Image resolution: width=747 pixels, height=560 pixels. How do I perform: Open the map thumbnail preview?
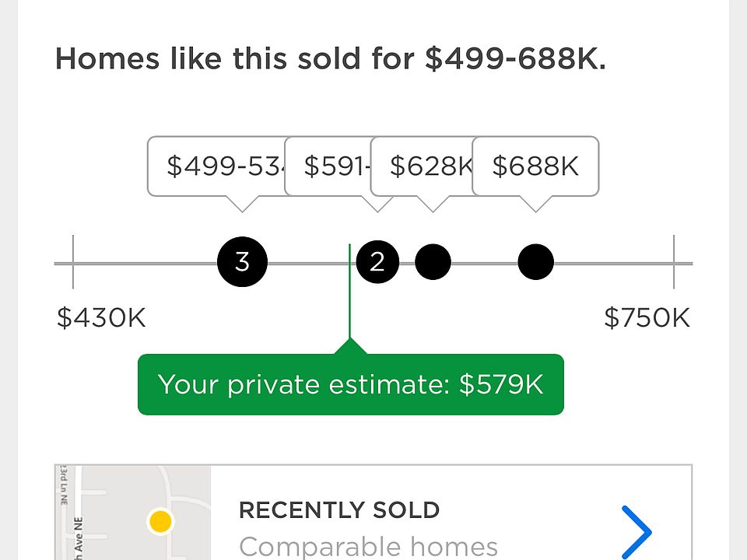pos(133,513)
